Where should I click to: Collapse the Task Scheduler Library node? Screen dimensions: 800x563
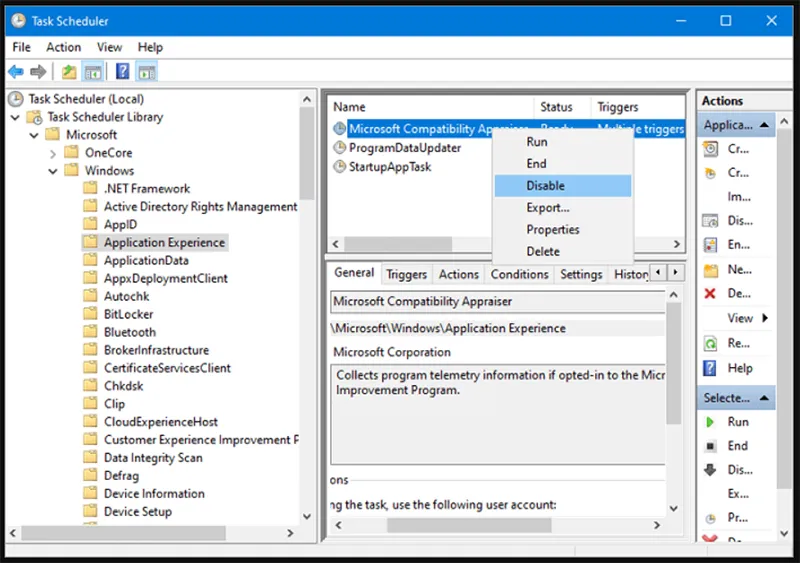pos(15,117)
